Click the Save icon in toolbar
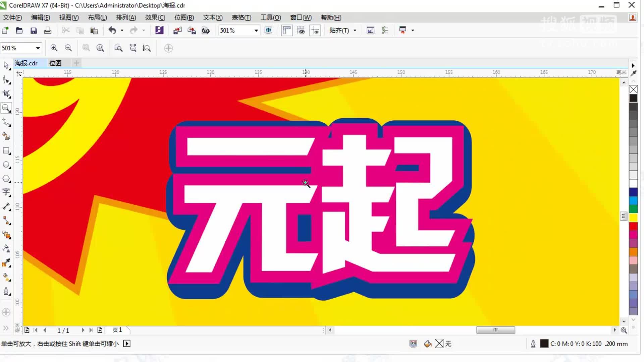 tap(34, 31)
